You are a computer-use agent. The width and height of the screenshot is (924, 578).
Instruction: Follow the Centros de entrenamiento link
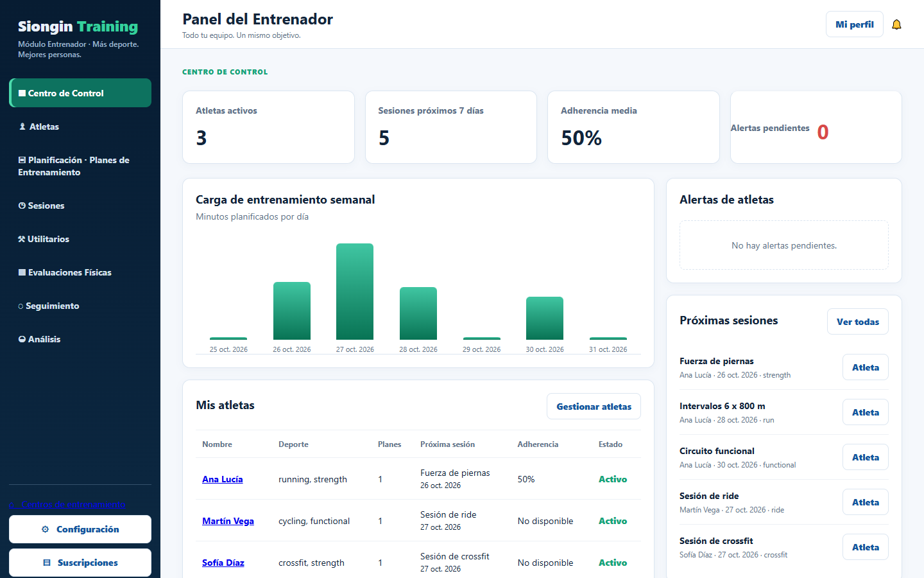(x=68, y=504)
